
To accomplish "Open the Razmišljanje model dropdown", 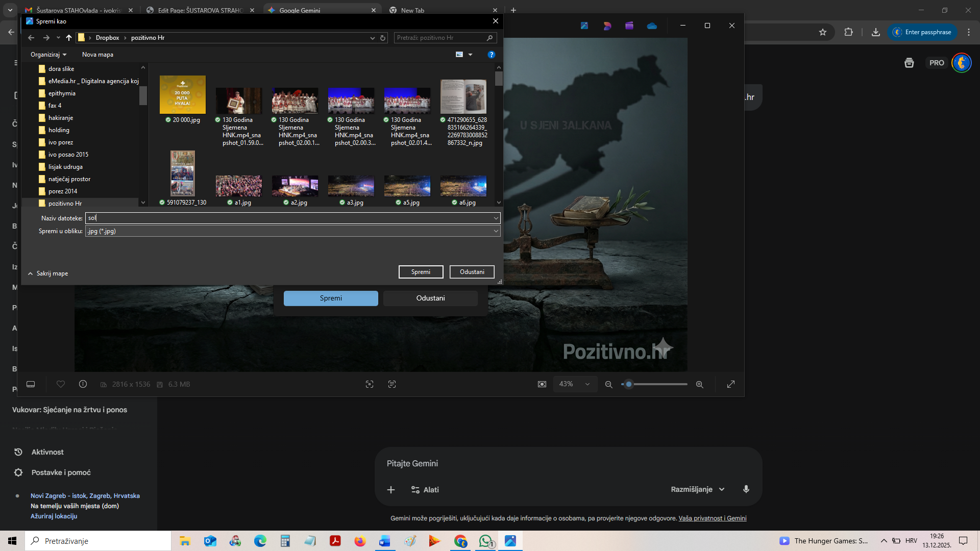I will click(697, 489).
